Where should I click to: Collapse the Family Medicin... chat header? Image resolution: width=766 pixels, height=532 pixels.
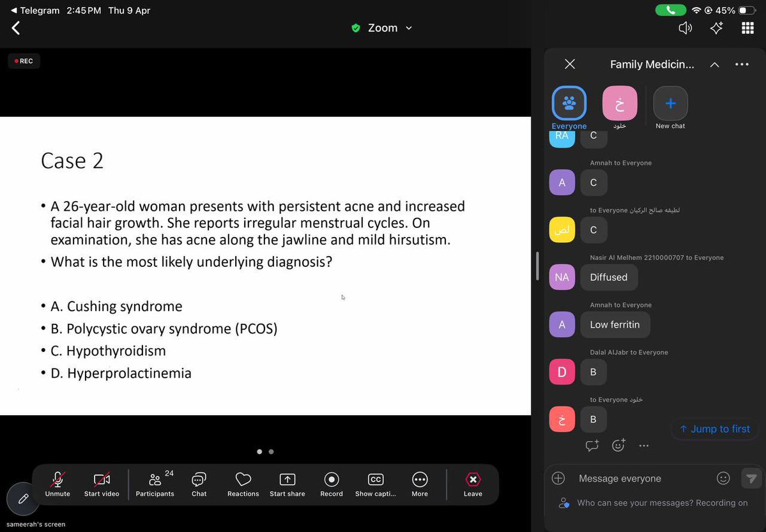click(715, 65)
